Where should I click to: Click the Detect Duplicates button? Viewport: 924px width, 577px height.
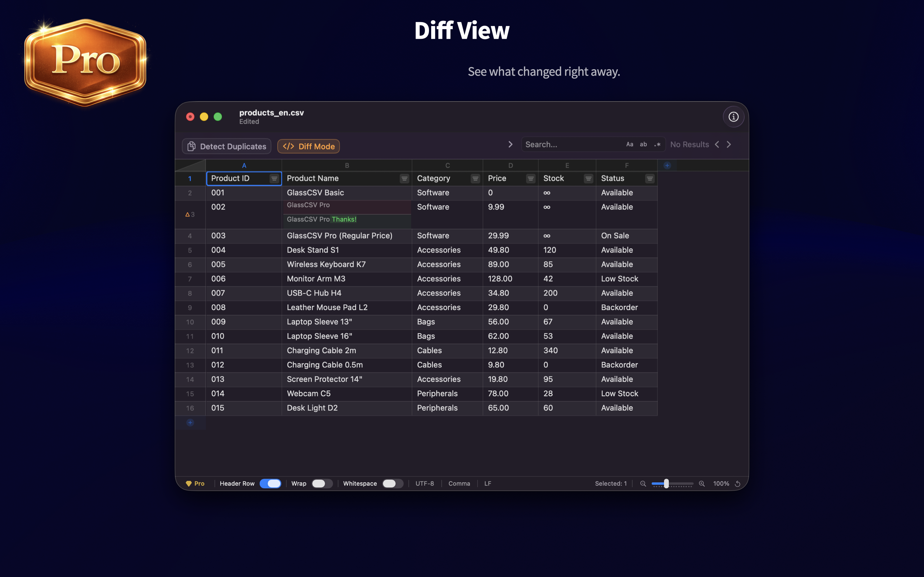tap(226, 146)
